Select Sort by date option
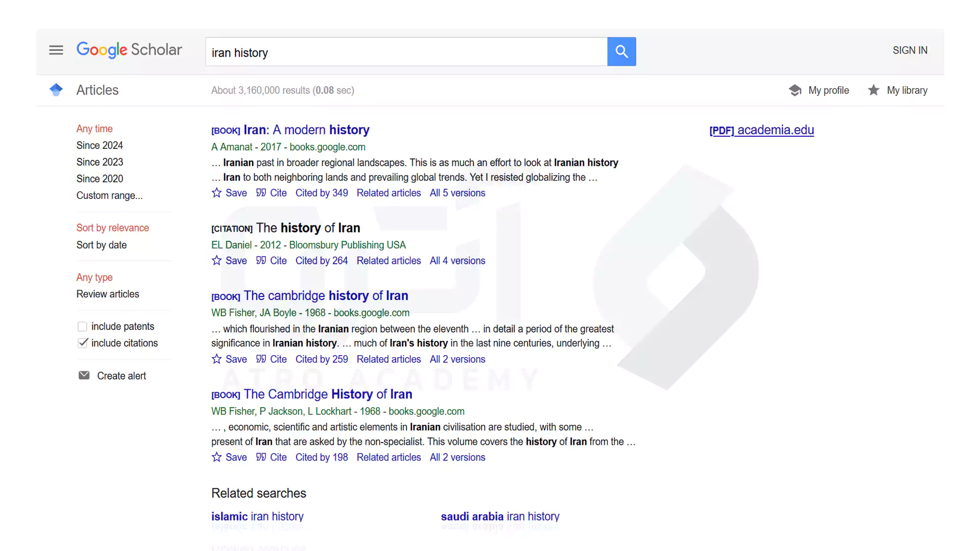980x551 pixels. [102, 245]
